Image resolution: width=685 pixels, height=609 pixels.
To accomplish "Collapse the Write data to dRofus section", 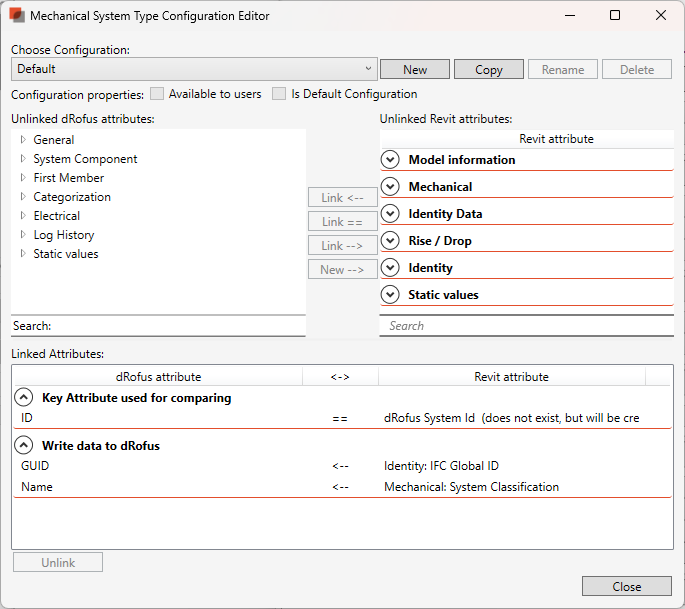I will pos(24,446).
